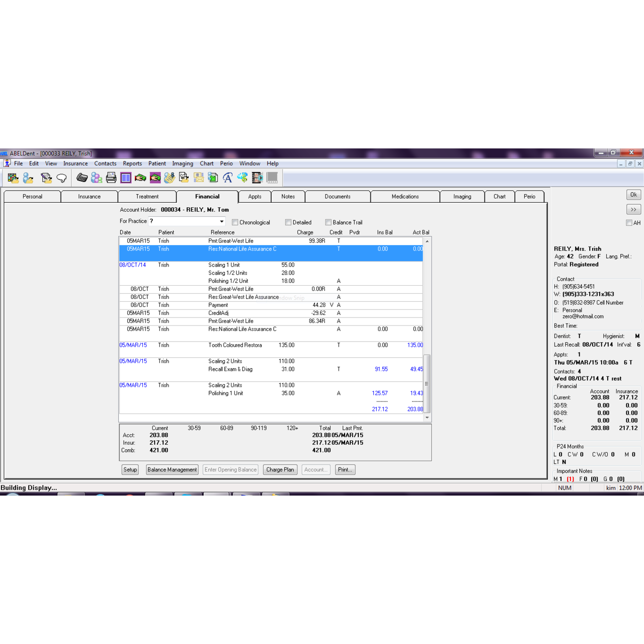644x644 pixels.
Task: Click the double-arrow expand button under Ok
Action: pos(633,209)
